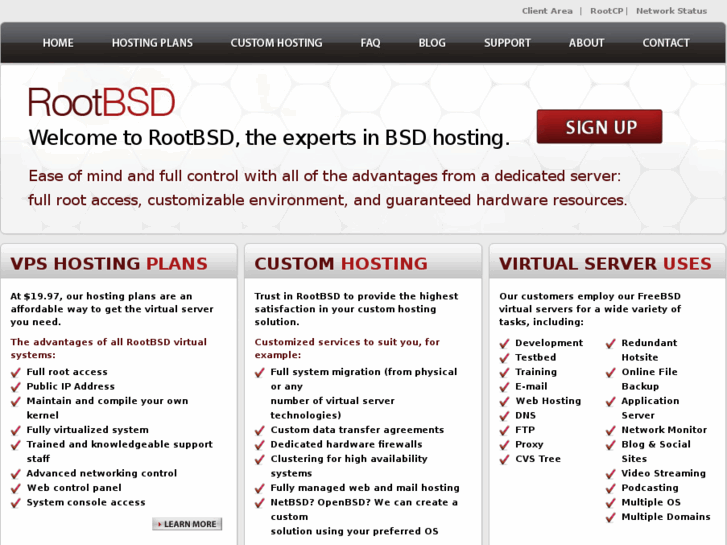Click the 'Welcome to RootBSD' headline
This screenshot has width=727, height=545.
pyautogui.click(x=269, y=137)
